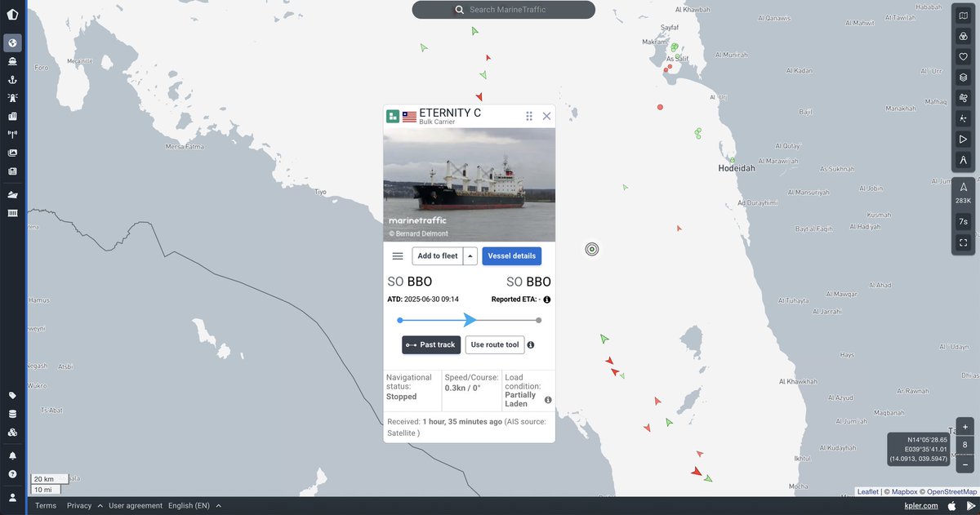Screen dimensions: 980x515
Task: Open map styles icon on right toolbar
Action: (x=964, y=16)
